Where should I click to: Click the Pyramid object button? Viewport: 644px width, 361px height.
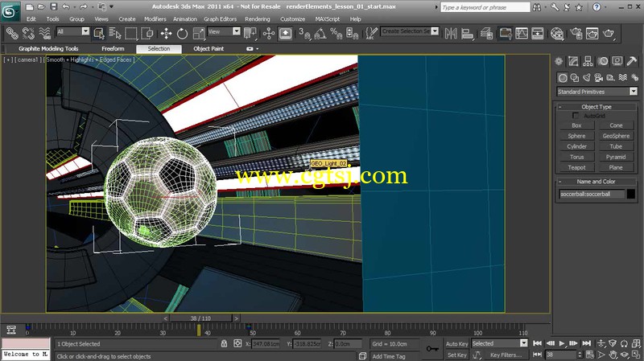[x=616, y=157]
